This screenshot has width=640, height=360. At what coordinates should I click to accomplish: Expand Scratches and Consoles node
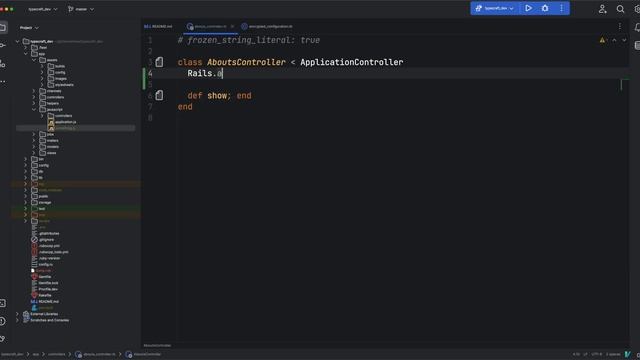pos(18,320)
